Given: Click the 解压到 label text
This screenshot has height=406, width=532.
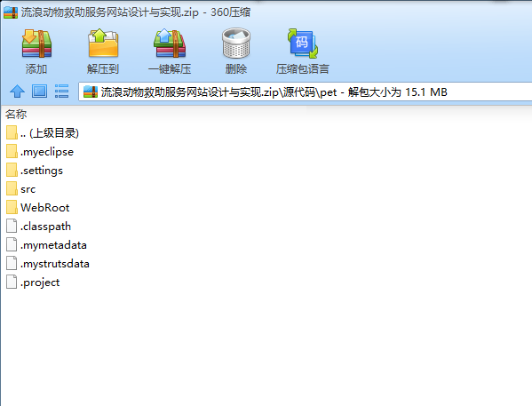Looking at the screenshot, I should (103, 69).
